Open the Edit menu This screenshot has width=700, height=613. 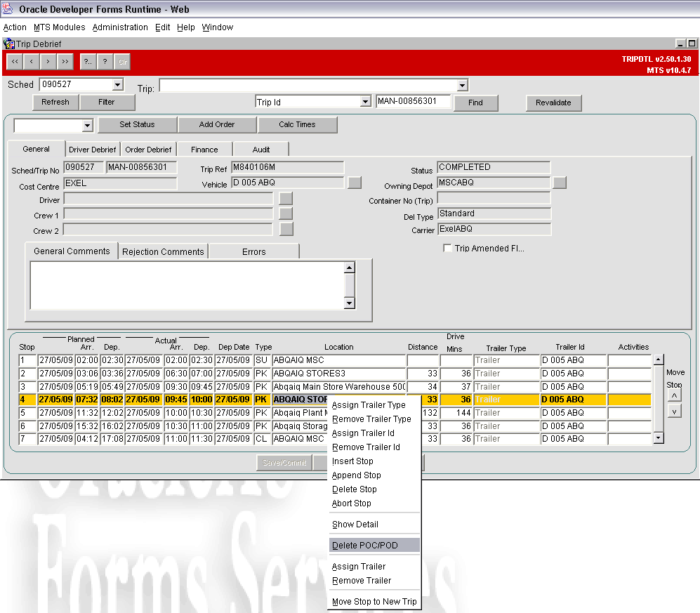[x=162, y=27]
